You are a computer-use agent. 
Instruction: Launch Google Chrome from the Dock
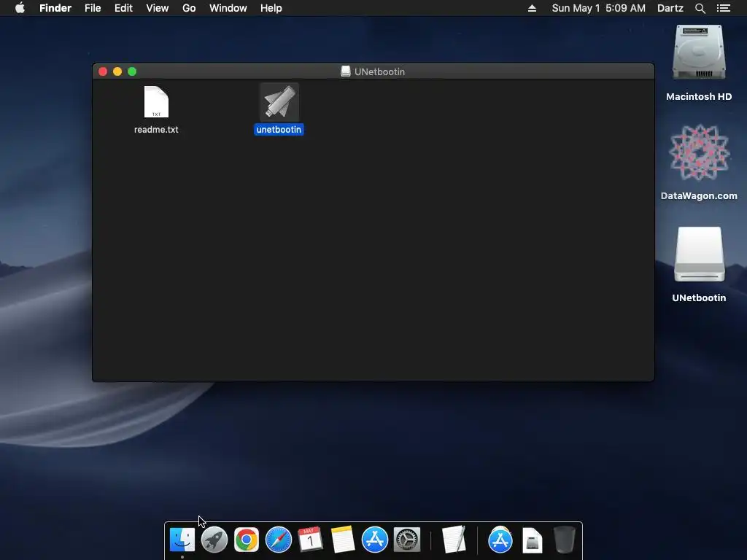pos(247,540)
